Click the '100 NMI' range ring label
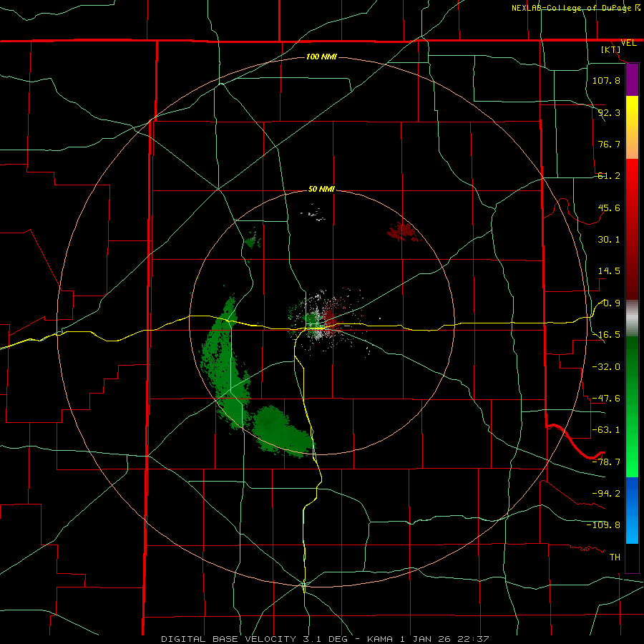The width and height of the screenshot is (644, 644). (321, 57)
